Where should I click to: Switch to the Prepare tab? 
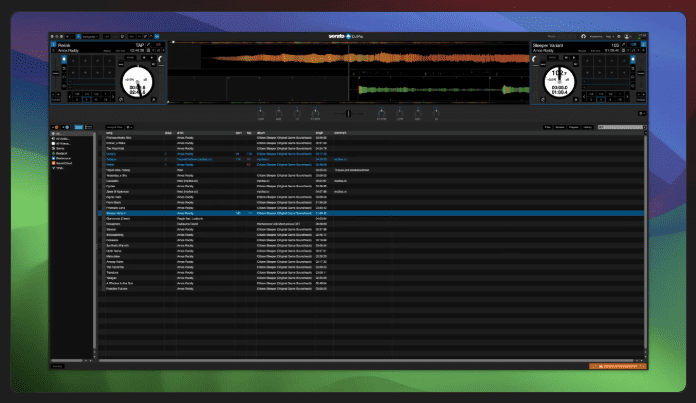coord(573,127)
